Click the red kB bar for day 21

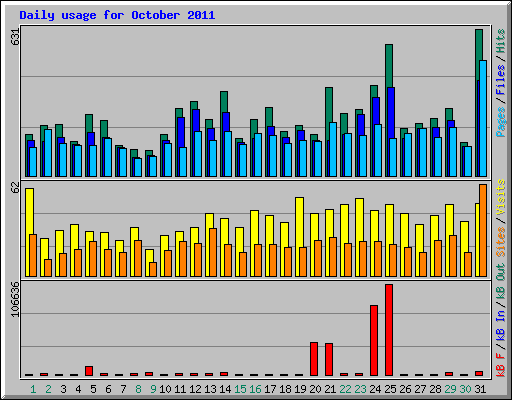(x=329, y=359)
